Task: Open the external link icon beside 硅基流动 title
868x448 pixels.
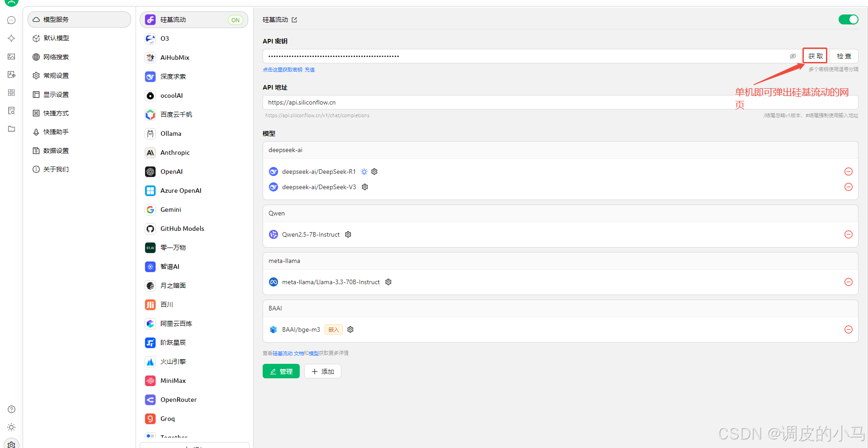Action: coord(294,20)
